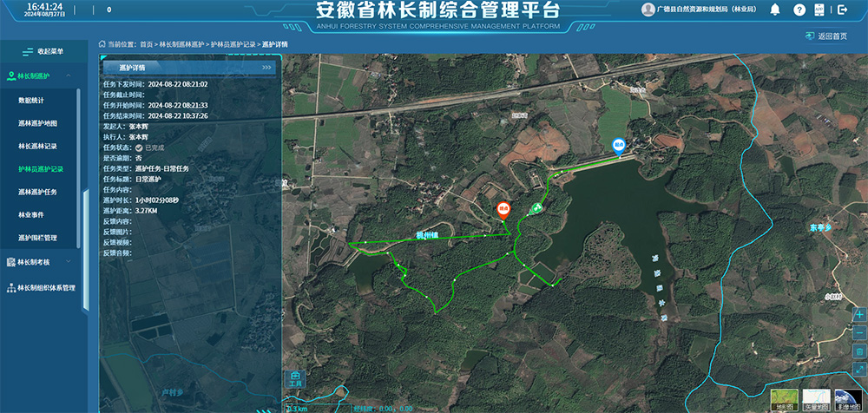The image size is (868, 413).
Task: Click the orange 终点 end marker on map
Action: click(503, 209)
